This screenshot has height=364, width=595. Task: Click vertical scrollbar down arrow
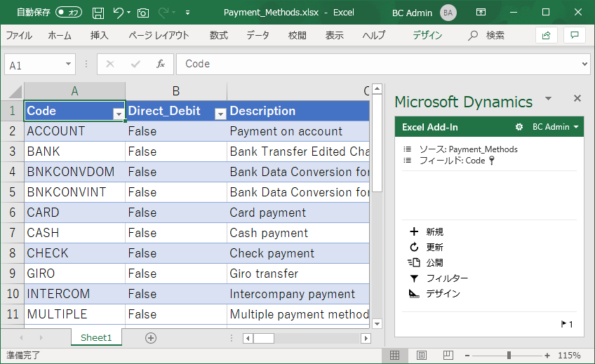click(x=377, y=323)
